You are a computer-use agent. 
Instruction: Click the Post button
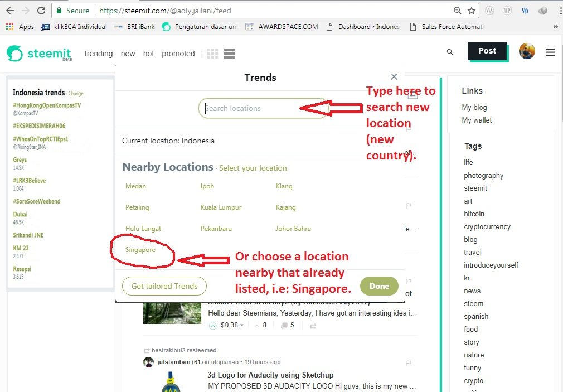pyautogui.click(x=487, y=51)
